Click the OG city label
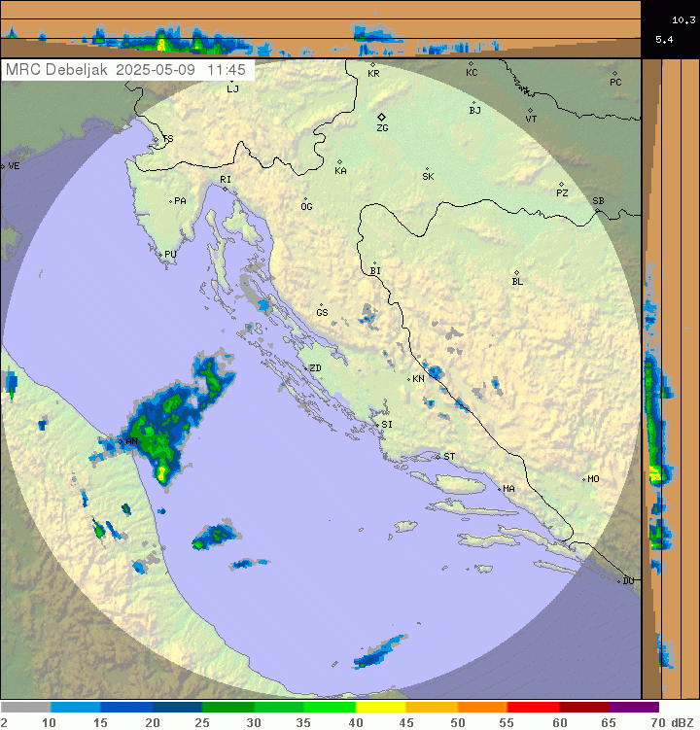The height and width of the screenshot is (730, 700). pos(306,207)
